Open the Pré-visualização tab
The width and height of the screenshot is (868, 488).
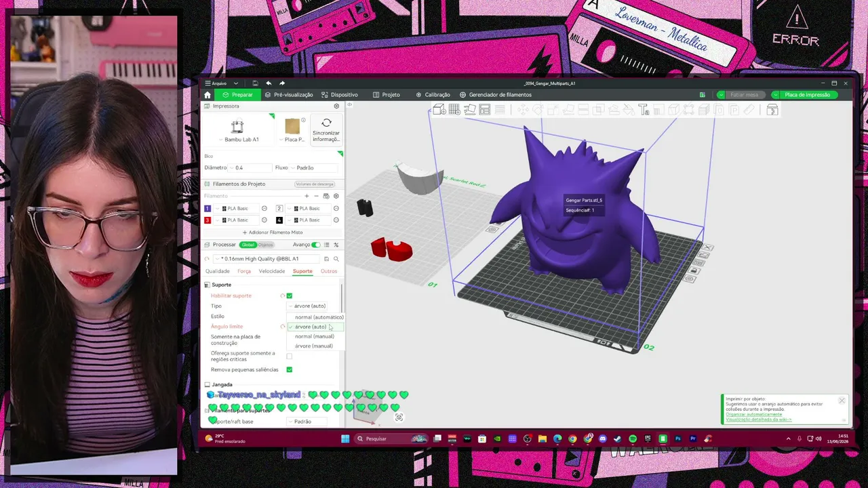[289, 95]
